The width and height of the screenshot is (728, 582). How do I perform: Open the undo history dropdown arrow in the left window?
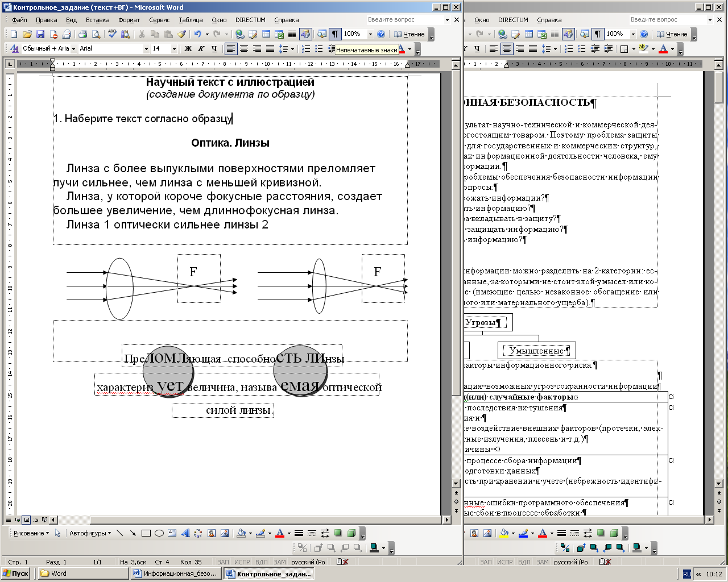tap(206, 34)
